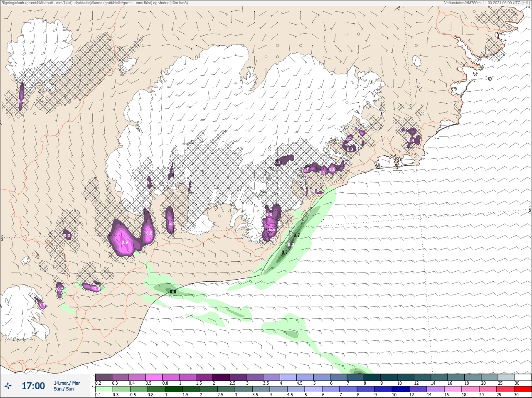Select the light blue 4.5 swatch in the upper legend row
Screen dimensions: 532x398
tap(305, 377)
